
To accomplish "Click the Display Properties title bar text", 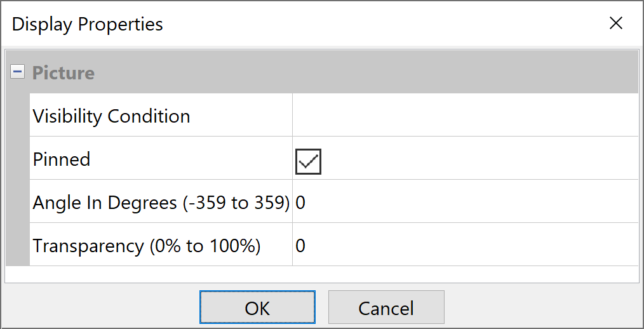I will pyautogui.click(x=88, y=24).
